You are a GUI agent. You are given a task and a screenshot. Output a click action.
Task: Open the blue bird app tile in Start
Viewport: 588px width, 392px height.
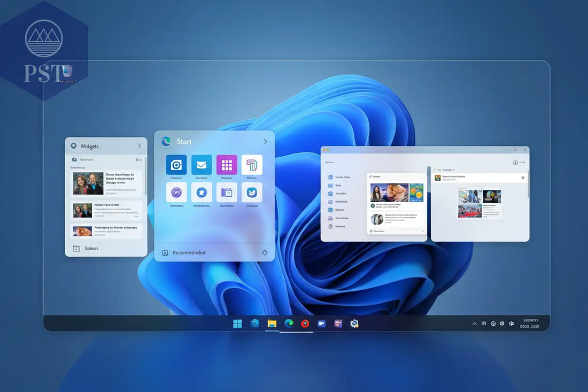coord(252,193)
